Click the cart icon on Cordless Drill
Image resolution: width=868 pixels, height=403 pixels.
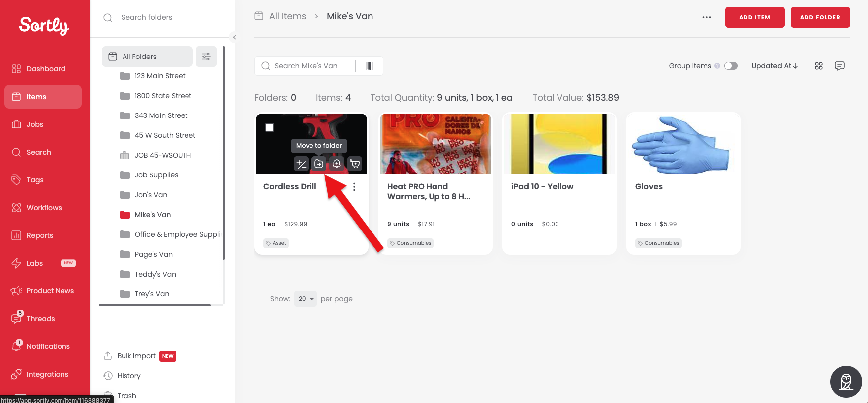tap(355, 164)
